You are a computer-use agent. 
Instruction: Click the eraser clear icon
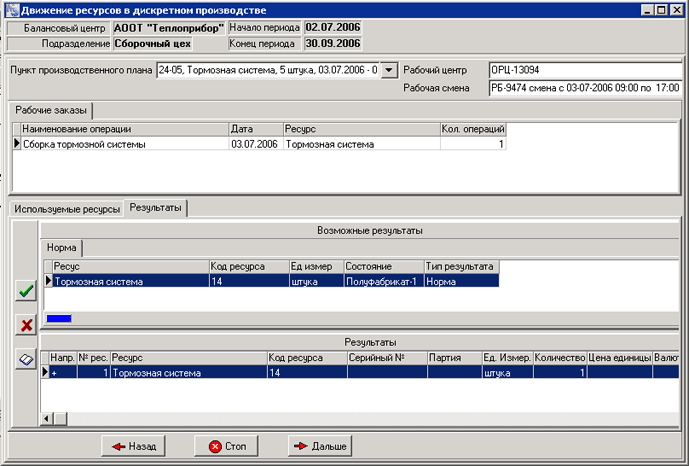(27, 359)
